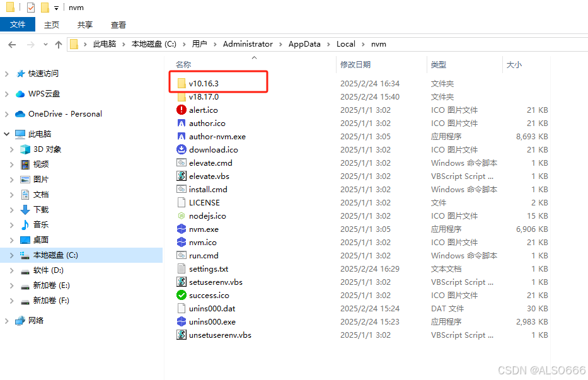The height and width of the screenshot is (380, 588).
Task: Expand the 快速访问 tree node
Action: [x=6, y=74]
